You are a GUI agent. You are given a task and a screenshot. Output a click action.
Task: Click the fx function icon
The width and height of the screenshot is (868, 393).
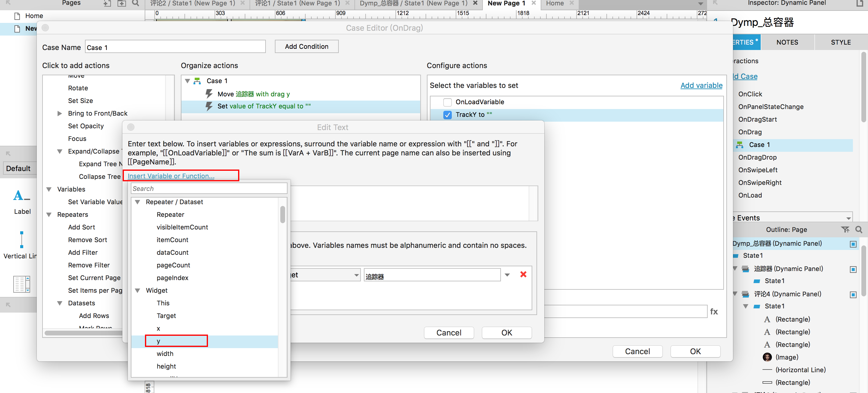click(714, 311)
